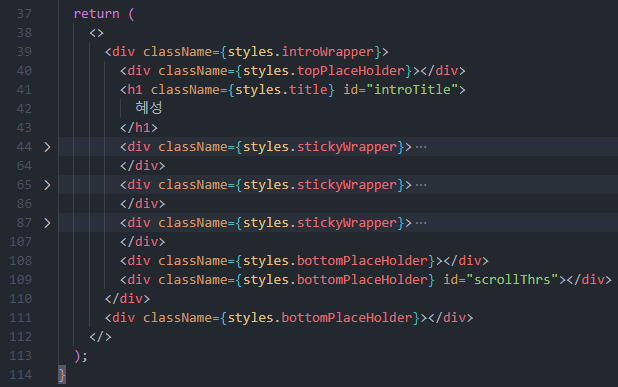The height and width of the screenshot is (387, 618).
Task: Click the "scrollThrs" id string
Action: pyautogui.click(x=512, y=280)
